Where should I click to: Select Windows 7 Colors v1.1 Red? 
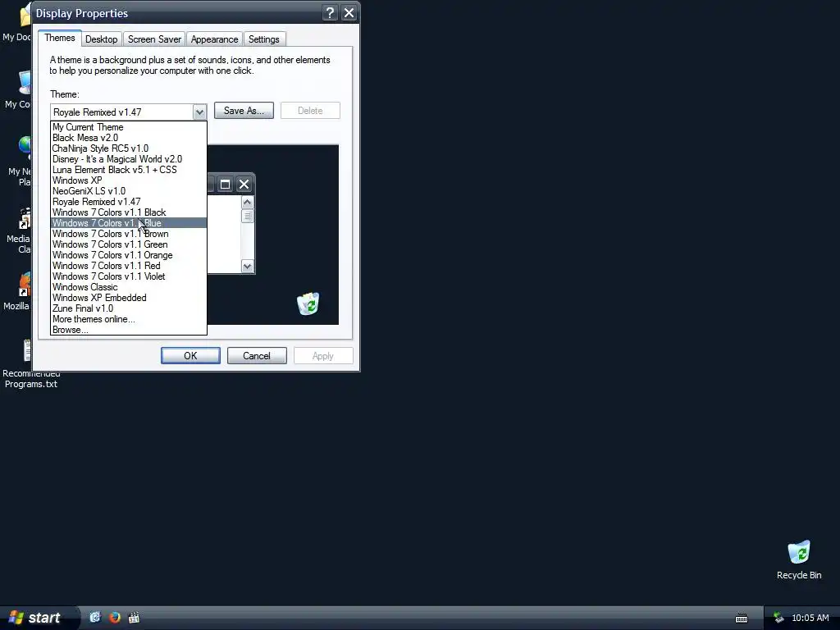[x=129, y=266]
